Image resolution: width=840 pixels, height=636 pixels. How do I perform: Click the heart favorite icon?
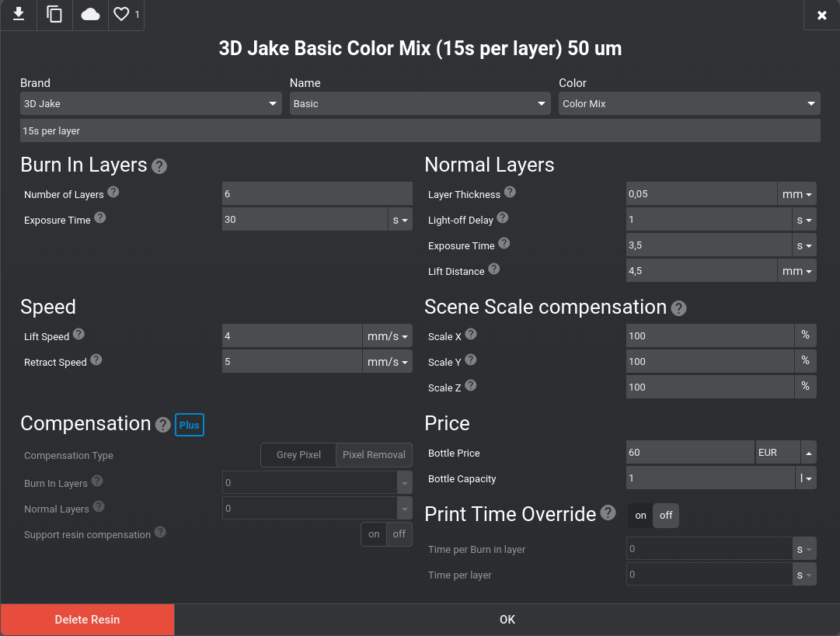point(120,15)
